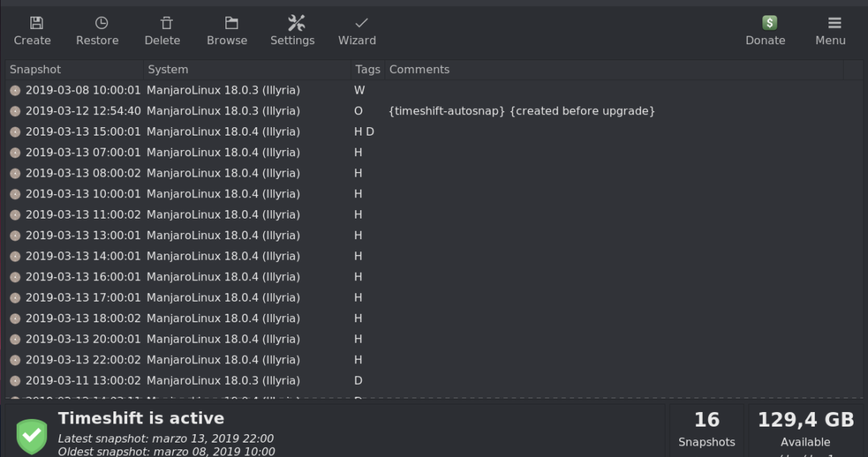Click the Tags column header
This screenshot has width=868, height=457.
367,69
